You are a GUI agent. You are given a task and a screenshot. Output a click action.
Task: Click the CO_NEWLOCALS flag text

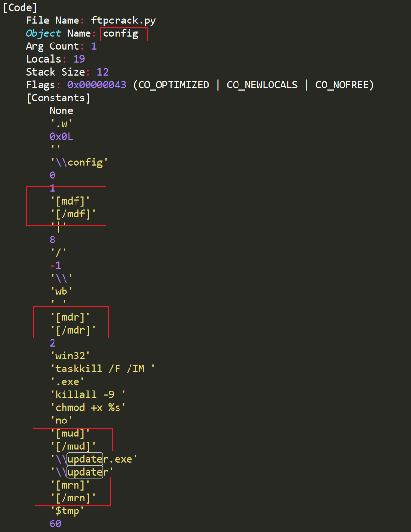click(262, 85)
